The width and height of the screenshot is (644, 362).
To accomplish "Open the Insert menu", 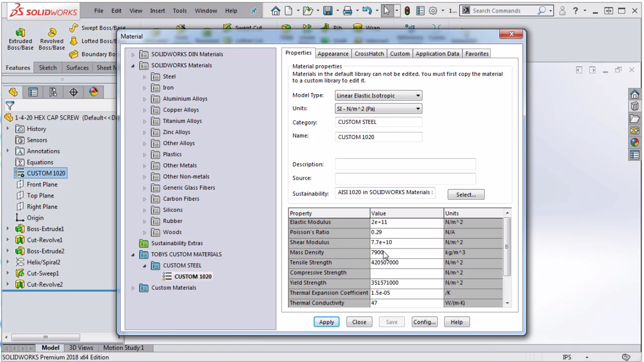I will point(157,11).
